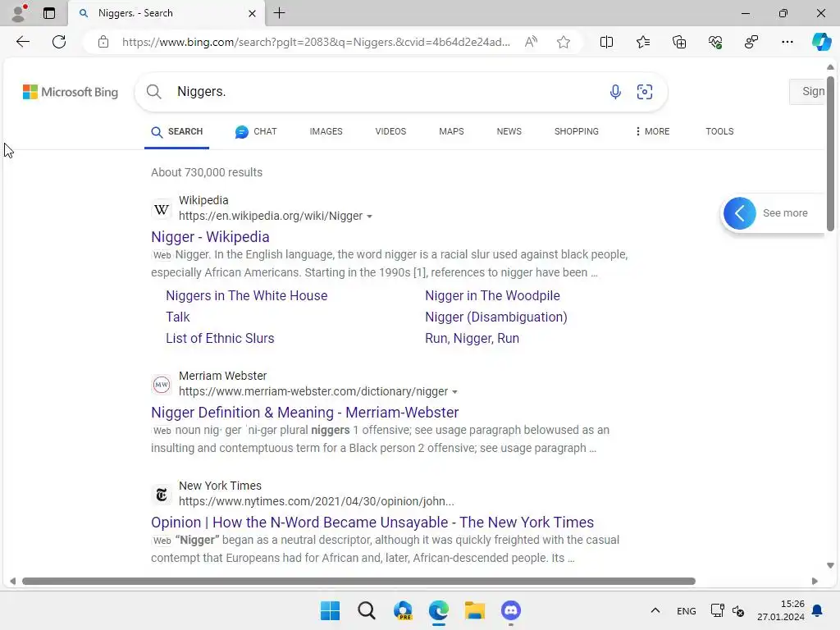Open the New York Times opinion link

coord(372,523)
